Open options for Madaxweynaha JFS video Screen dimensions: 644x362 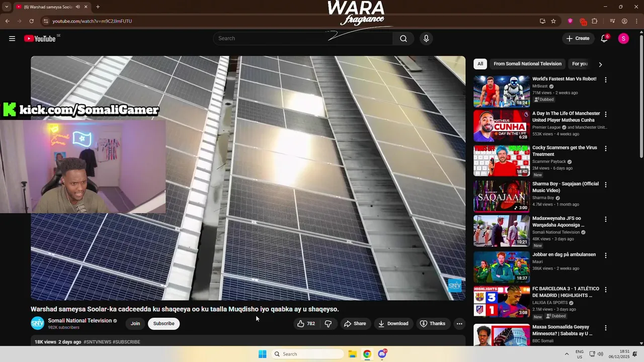click(606, 219)
